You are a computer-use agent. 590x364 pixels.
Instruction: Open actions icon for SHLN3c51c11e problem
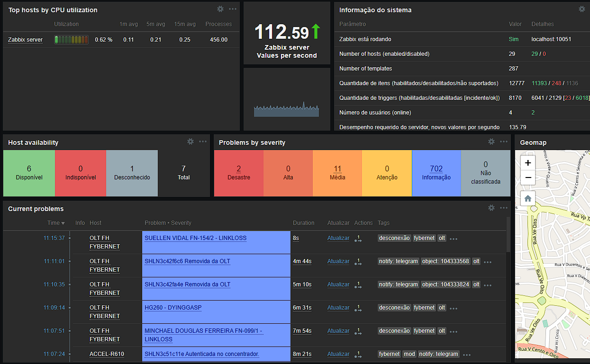click(x=358, y=355)
